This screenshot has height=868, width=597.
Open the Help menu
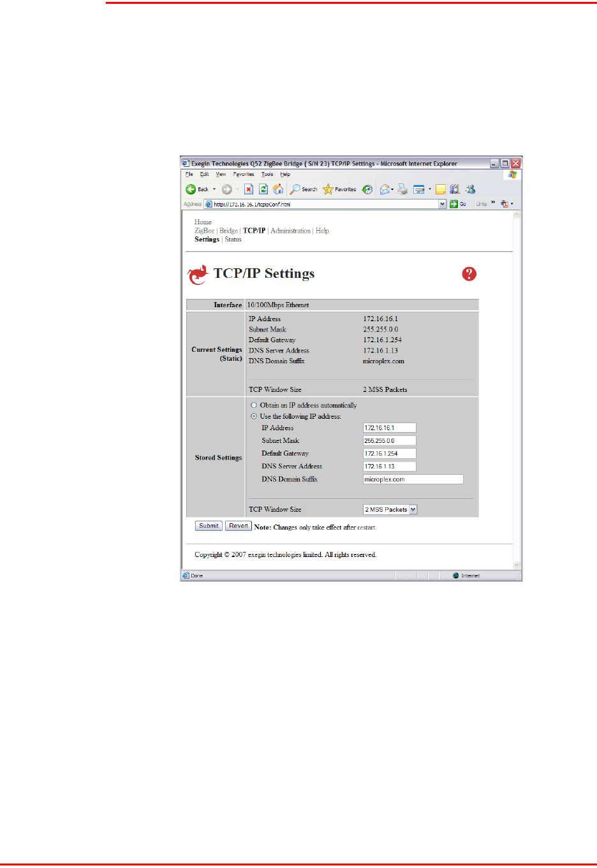(x=285, y=174)
